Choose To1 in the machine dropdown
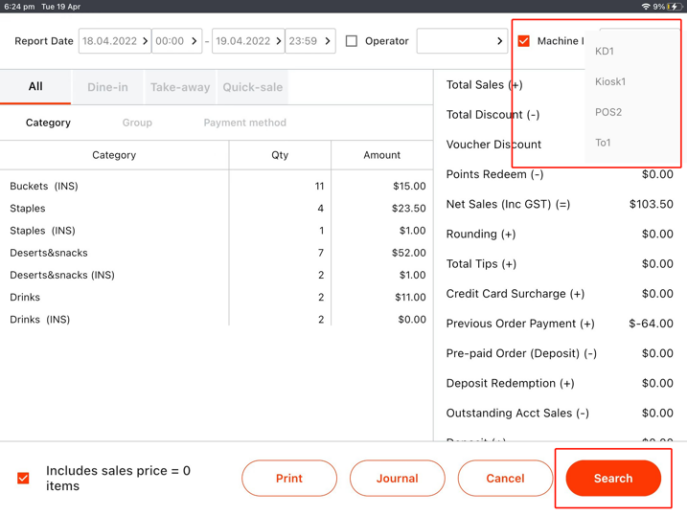687x516 pixels. [x=603, y=143]
